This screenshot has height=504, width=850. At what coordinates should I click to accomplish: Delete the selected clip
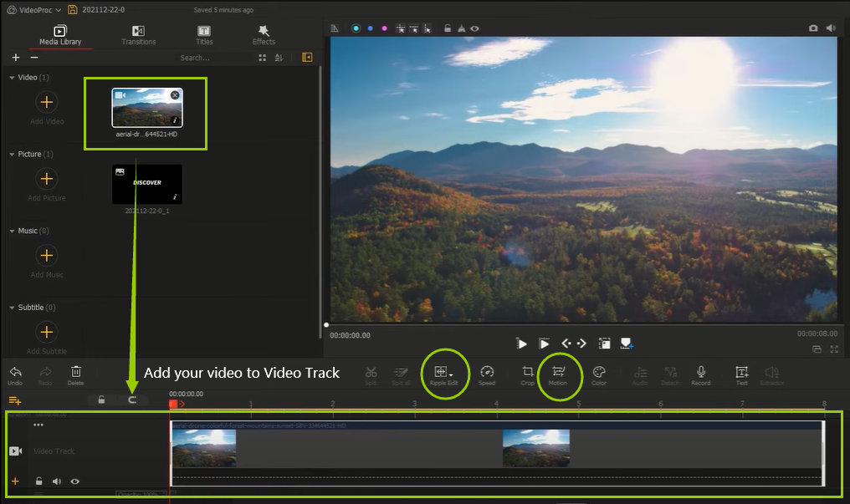click(76, 374)
